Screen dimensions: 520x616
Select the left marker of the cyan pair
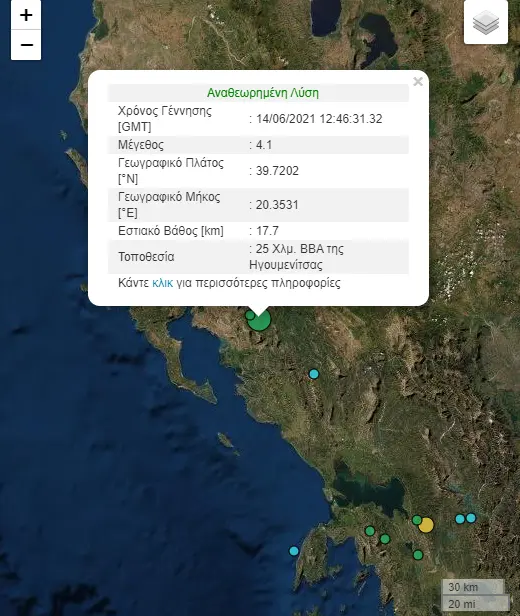tap(460, 519)
